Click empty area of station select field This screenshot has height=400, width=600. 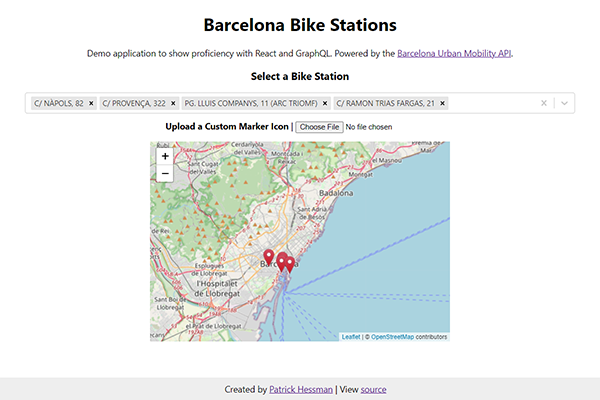pos(490,103)
